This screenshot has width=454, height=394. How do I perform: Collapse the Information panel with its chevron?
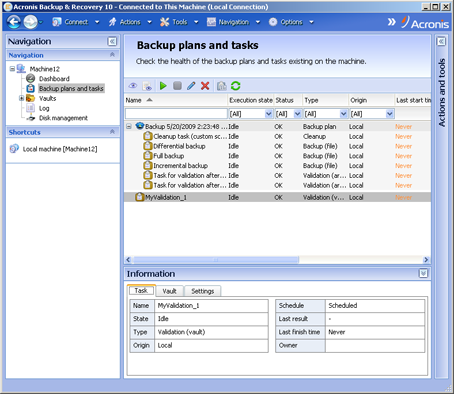click(x=423, y=274)
